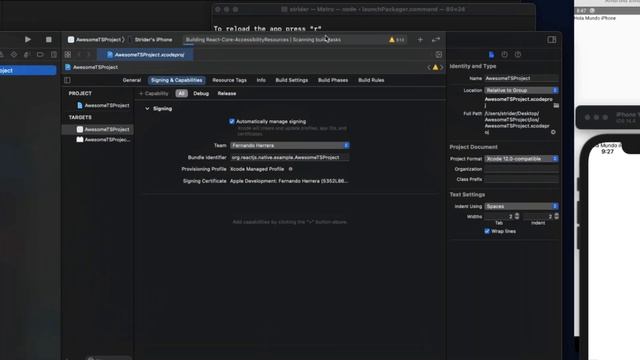Image resolution: width=640 pixels, height=360 pixels.
Task: Go forward in editor history
Action: coord(89,54)
